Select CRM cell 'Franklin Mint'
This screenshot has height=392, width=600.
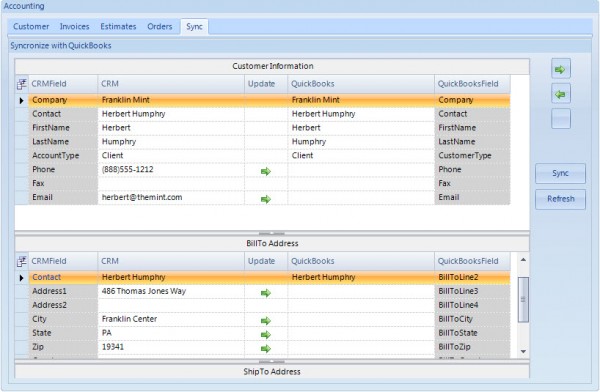(171, 100)
